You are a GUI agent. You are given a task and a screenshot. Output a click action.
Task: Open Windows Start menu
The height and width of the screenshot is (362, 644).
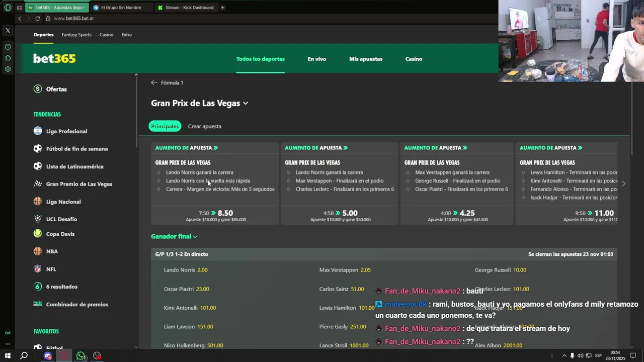[8, 356]
